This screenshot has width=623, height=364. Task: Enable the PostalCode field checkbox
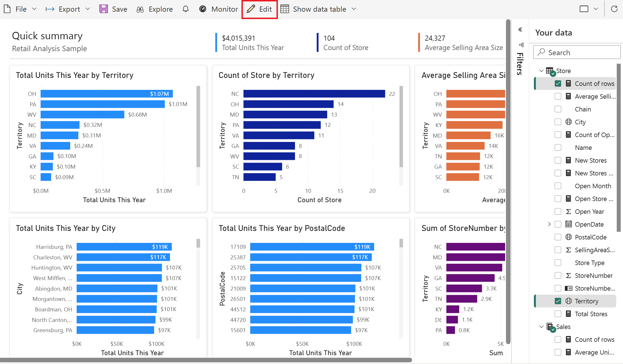(x=558, y=237)
